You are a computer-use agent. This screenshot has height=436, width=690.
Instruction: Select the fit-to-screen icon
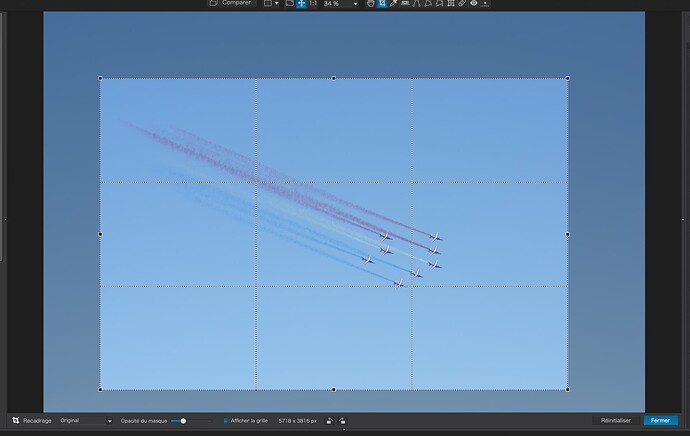click(x=289, y=3)
